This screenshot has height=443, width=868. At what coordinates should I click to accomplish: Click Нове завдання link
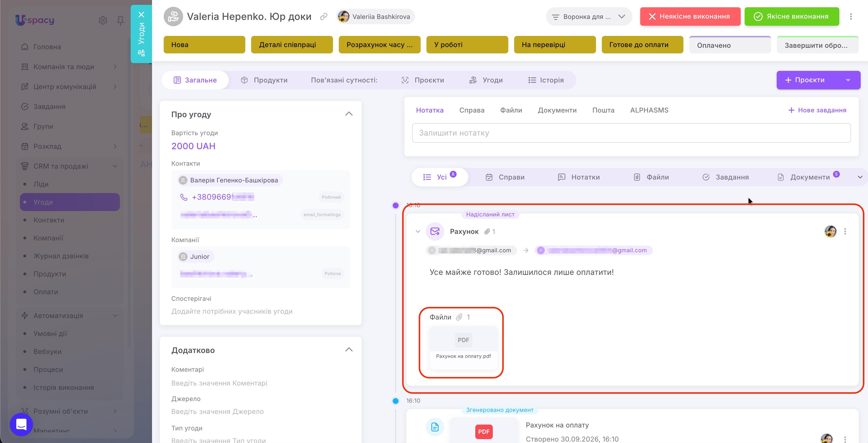817,110
